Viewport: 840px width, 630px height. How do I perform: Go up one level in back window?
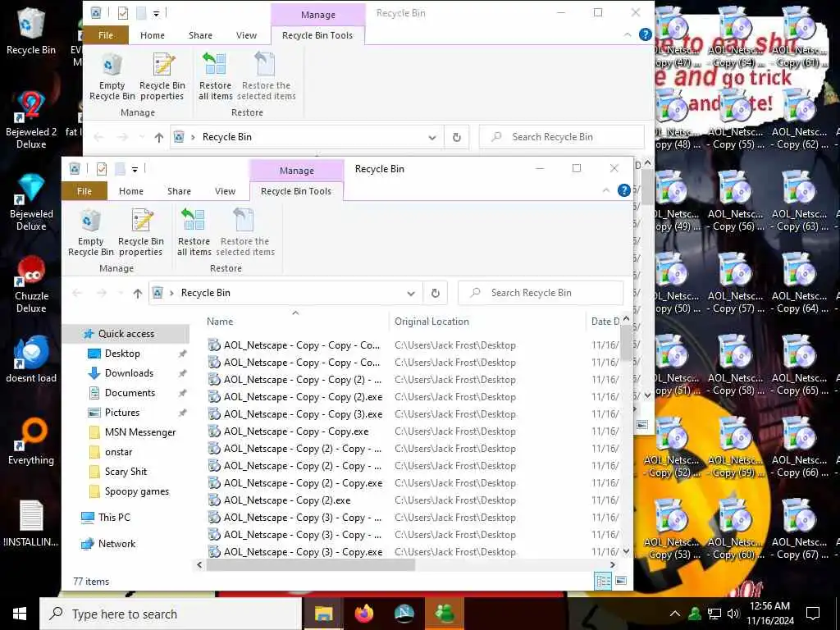(x=159, y=137)
